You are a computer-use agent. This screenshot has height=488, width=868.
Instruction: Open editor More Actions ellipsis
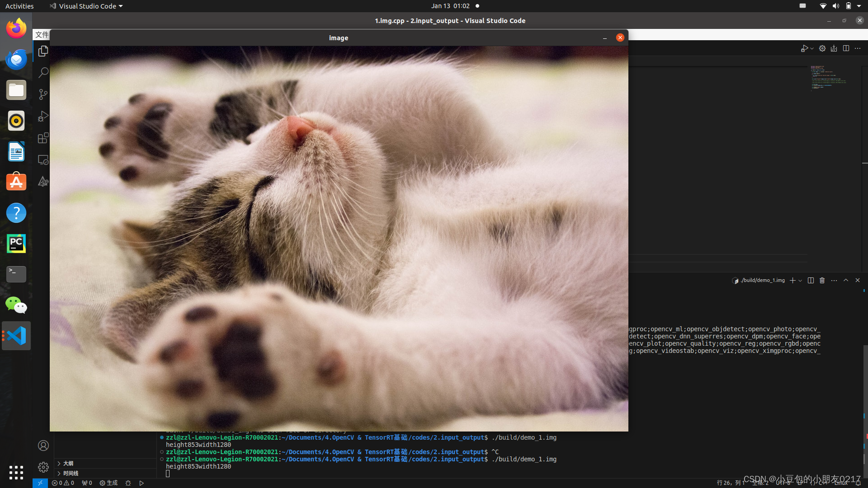pyautogui.click(x=858, y=48)
